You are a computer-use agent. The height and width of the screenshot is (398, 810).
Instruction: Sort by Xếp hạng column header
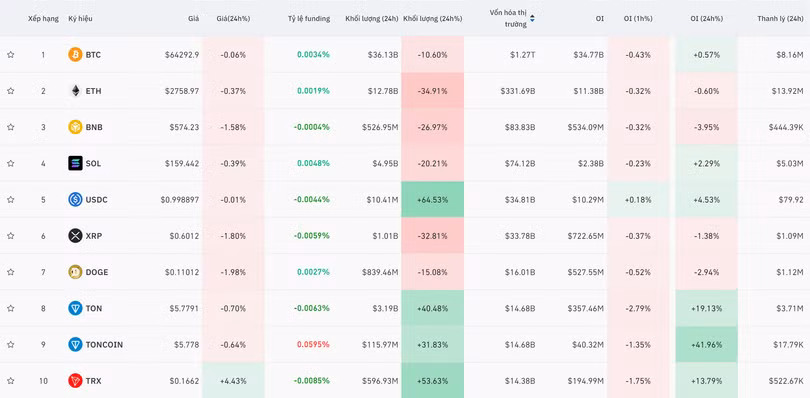pos(42,19)
